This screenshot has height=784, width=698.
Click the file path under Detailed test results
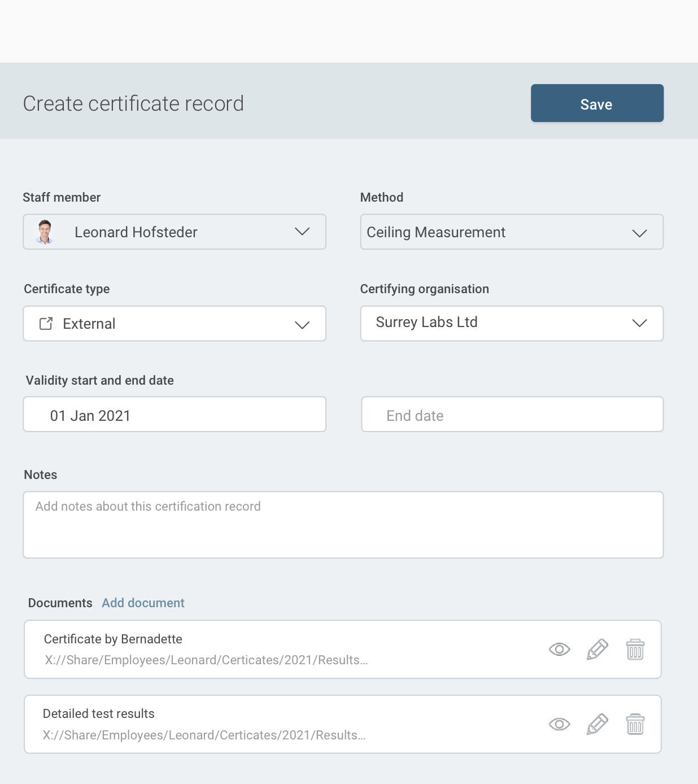204,735
